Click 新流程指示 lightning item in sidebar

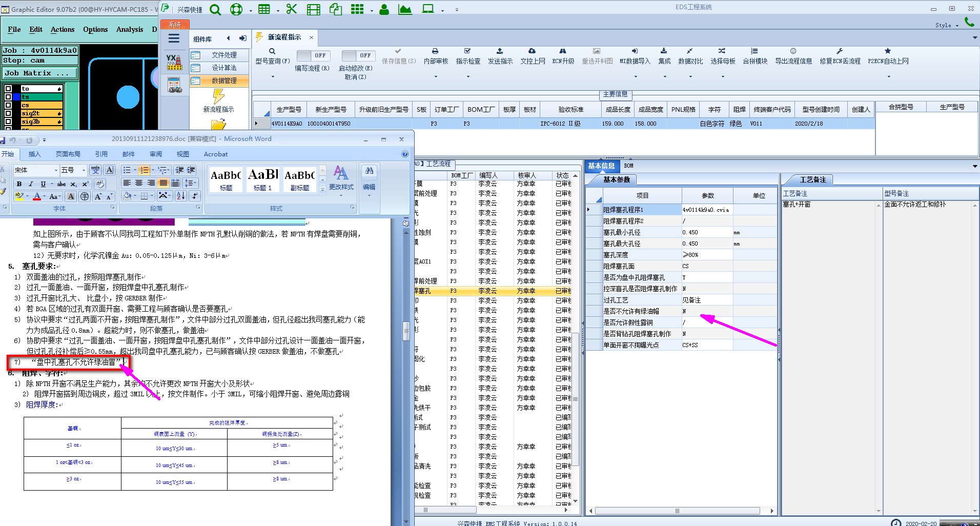[219, 101]
